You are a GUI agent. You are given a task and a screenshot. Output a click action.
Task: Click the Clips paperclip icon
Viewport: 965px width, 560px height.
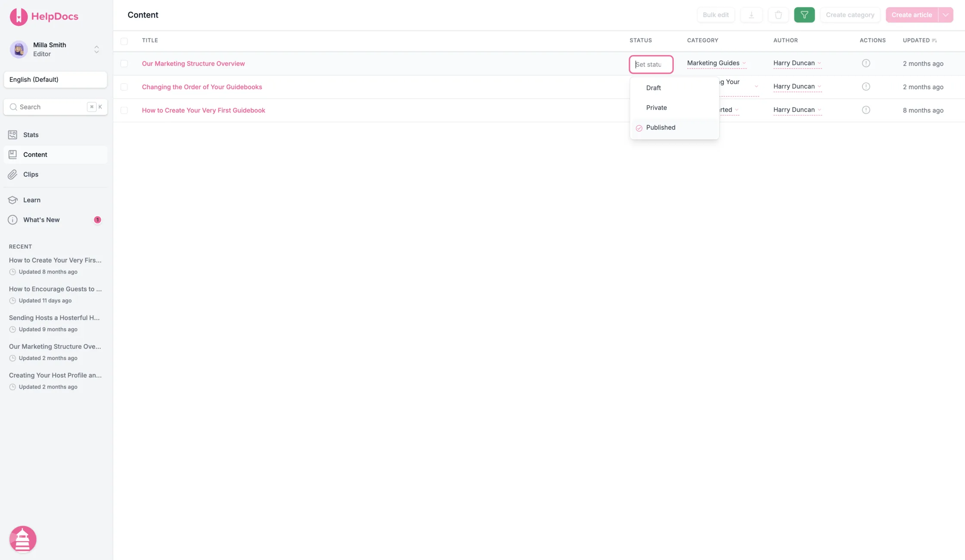point(12,174)
